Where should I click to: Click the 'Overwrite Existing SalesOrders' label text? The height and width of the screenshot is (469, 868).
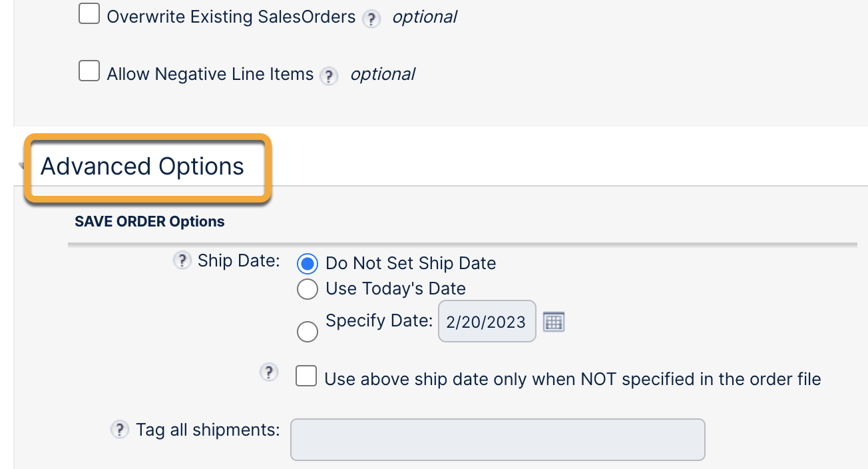[231, 17]
